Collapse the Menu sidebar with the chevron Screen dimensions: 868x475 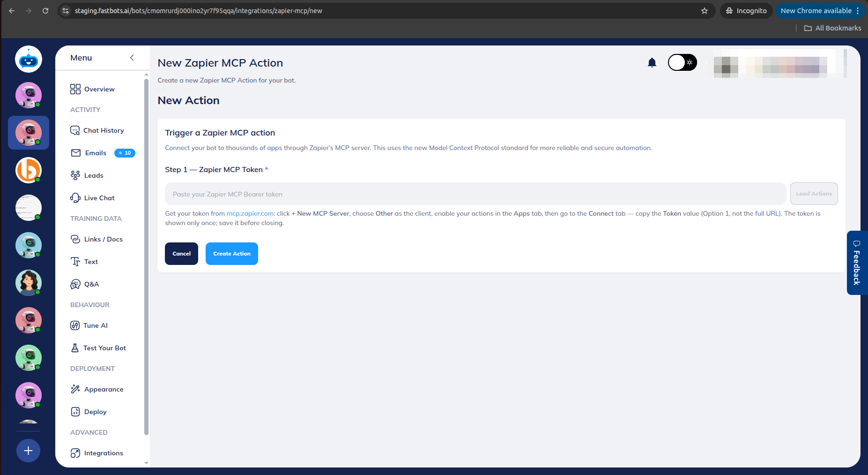pyautogui.click(x=132, y=58)
